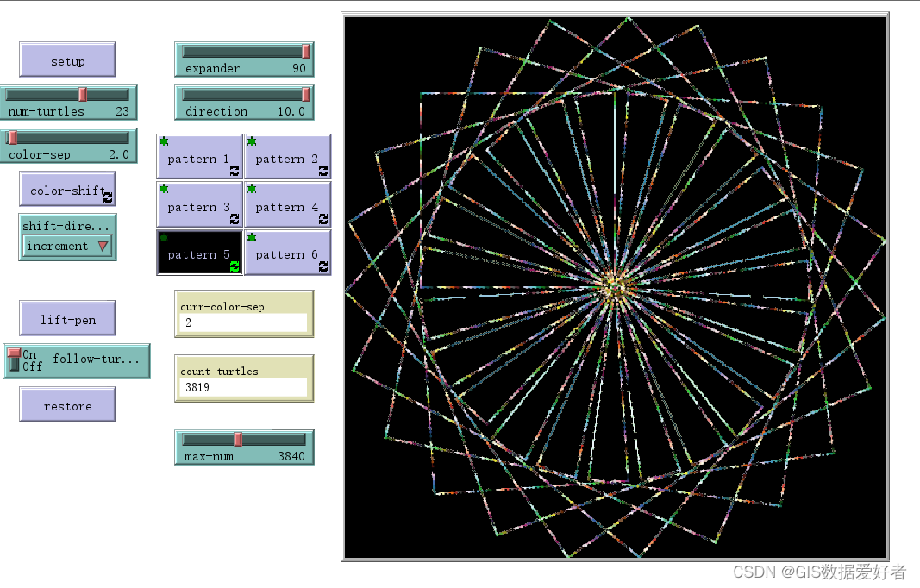Click the center of the turtle pattern view
920x588 pixels.
[x=615, y=288]
